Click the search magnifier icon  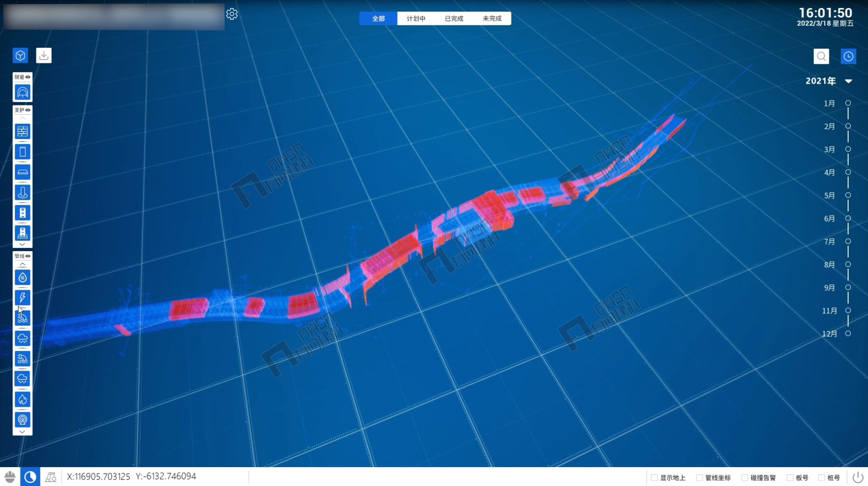click(821, 56)
